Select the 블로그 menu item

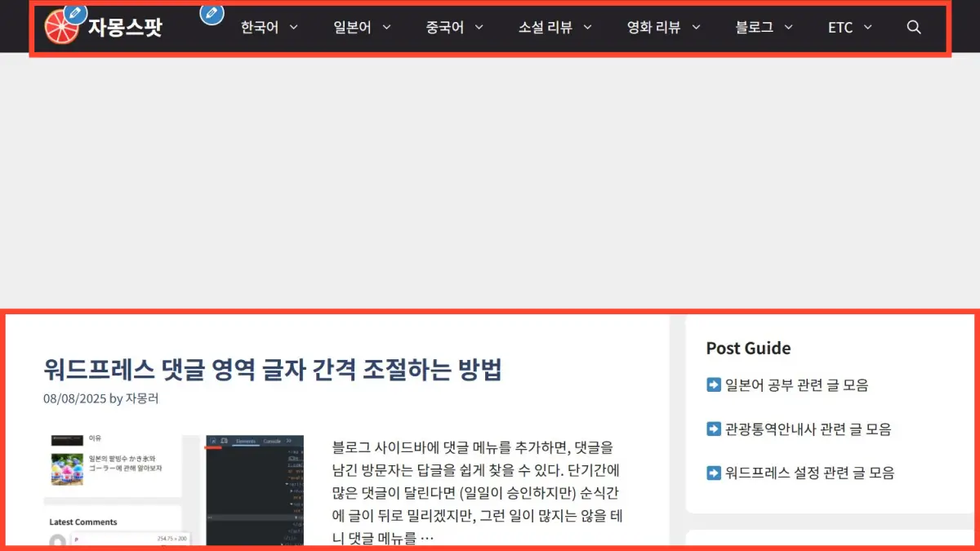click(x=755, y=27)
